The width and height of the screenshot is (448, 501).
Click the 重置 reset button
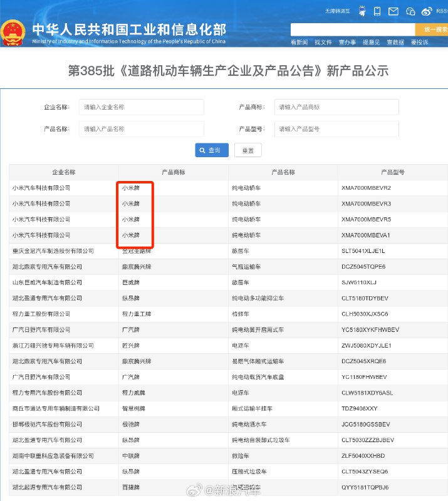248,150
